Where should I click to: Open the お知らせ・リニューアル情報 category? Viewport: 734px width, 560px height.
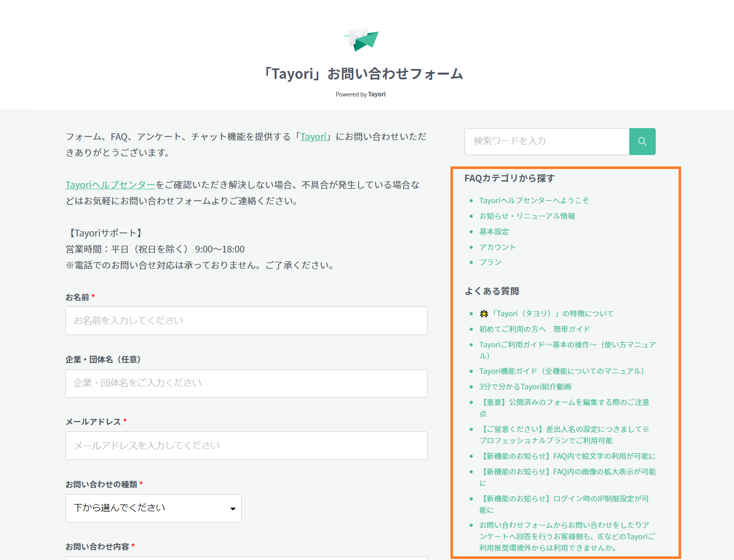coord(527,216)
